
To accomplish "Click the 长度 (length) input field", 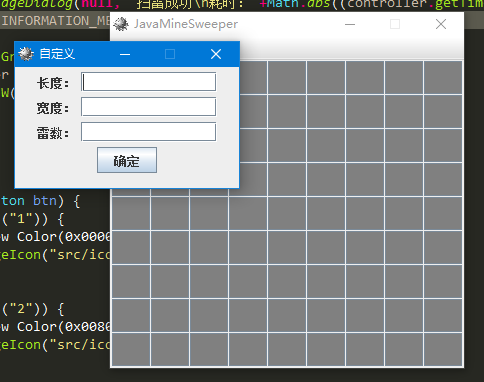I will pos(149,82).
